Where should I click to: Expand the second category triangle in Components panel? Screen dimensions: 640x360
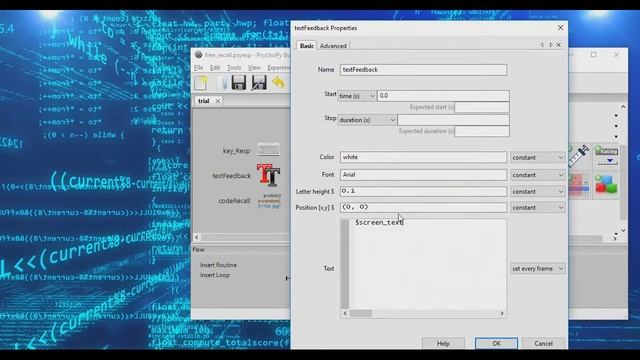(x=616, y=126)
